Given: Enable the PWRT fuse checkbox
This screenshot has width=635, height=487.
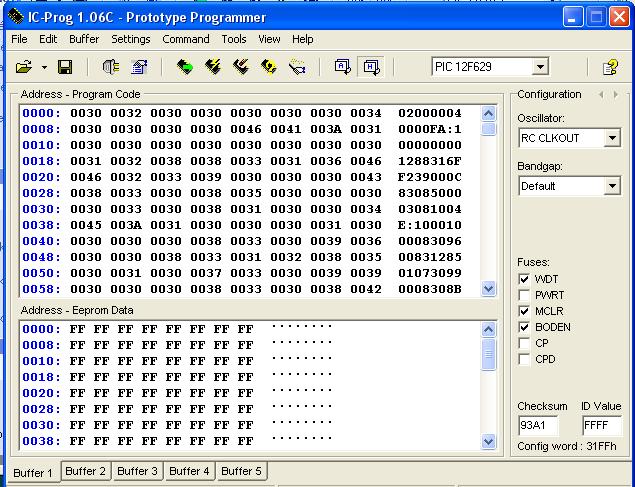Looking at the screenshot, I should click(x=524, y=295).
